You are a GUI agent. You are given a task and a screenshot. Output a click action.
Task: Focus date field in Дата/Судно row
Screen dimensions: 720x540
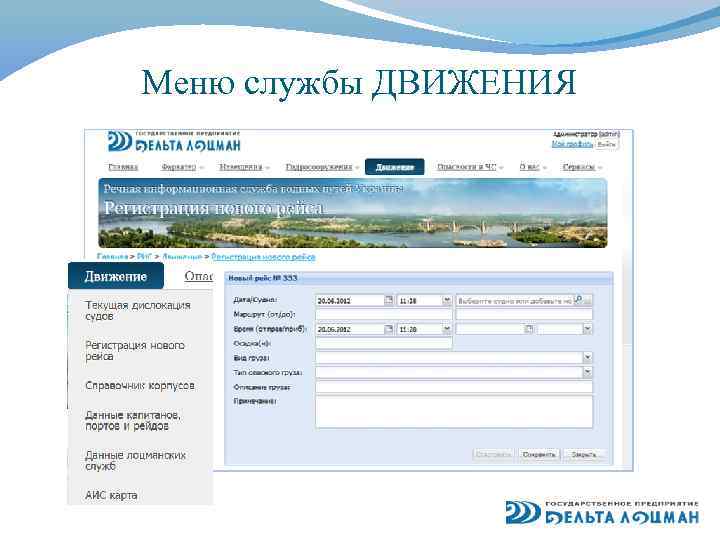click(x=350, y=301)
